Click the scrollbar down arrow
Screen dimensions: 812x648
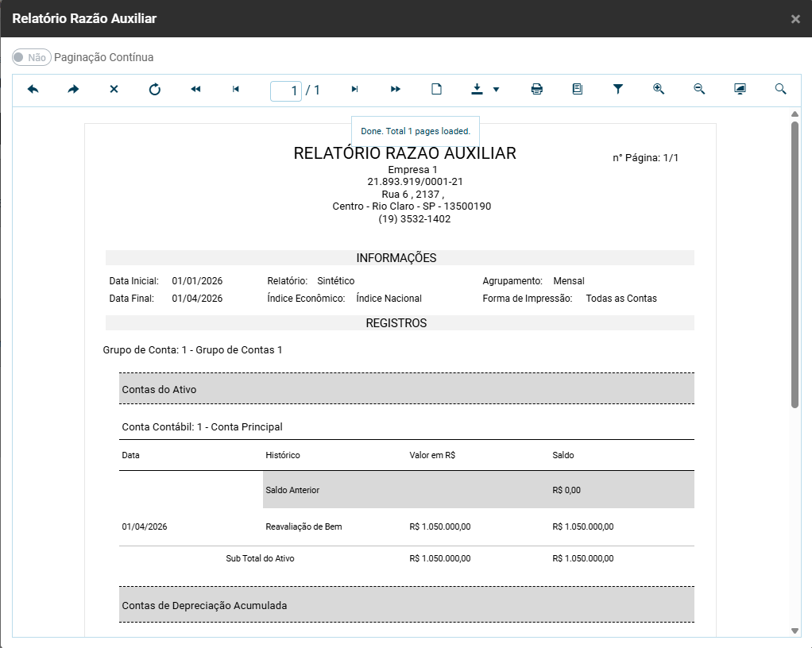click(x=795, y=631)
